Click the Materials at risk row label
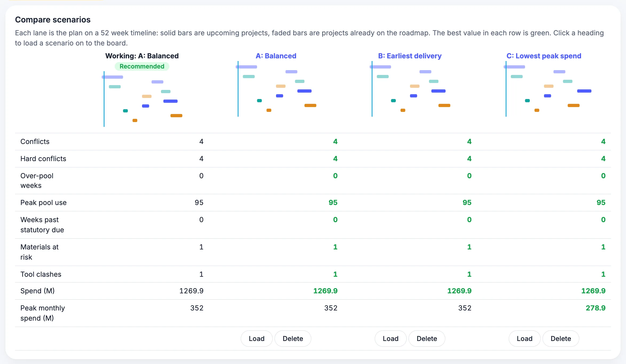 (x=39, y=252)
